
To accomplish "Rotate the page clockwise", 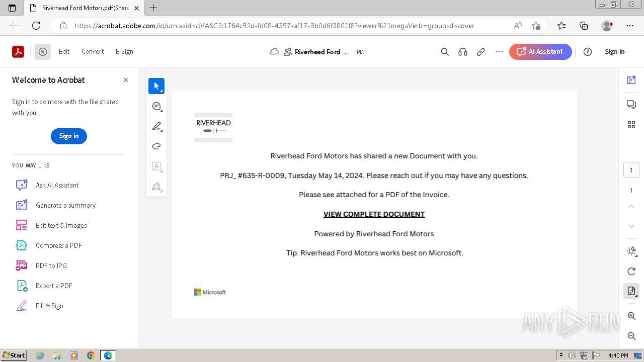I will click(x=631, y=271).
